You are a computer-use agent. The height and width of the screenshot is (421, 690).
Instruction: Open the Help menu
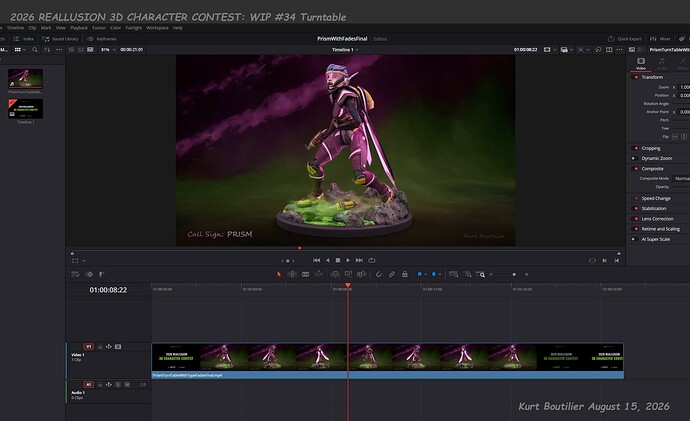[x=178, y=28]
